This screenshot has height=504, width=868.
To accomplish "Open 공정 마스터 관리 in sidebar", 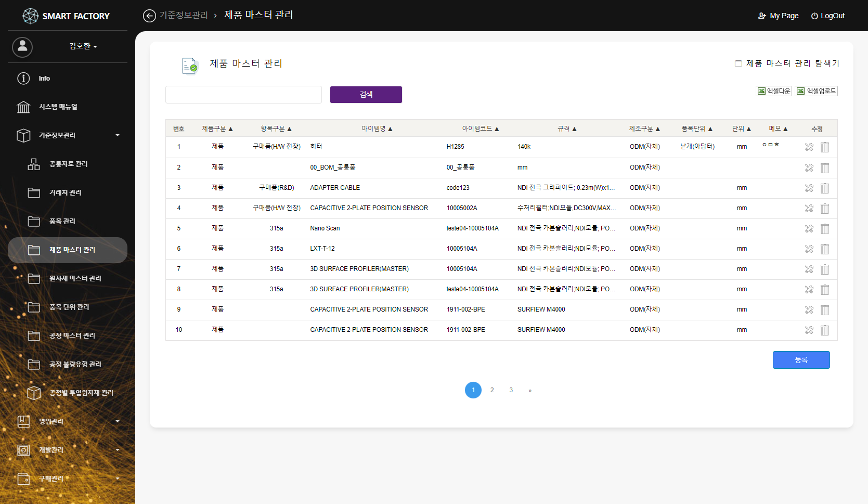I will click(72, 336).
